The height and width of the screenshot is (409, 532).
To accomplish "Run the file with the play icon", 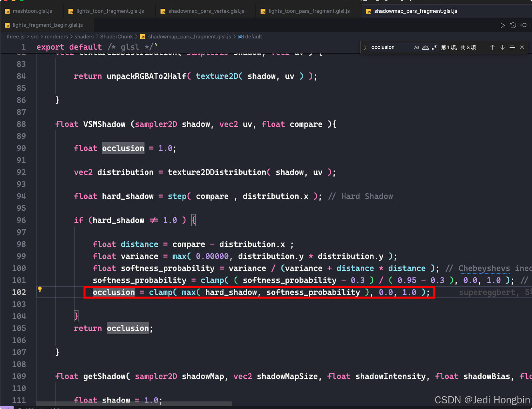I will pyautogui.click(x=502, y=25).
